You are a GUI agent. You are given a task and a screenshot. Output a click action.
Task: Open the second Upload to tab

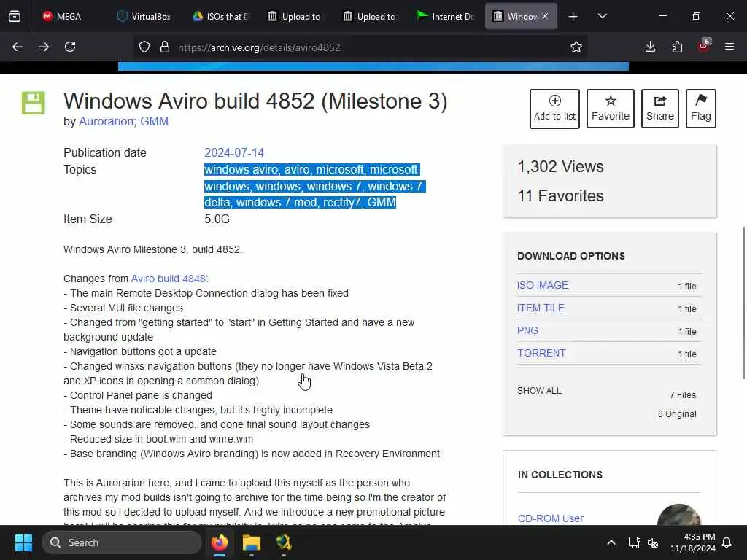click(x=369, y=17)
